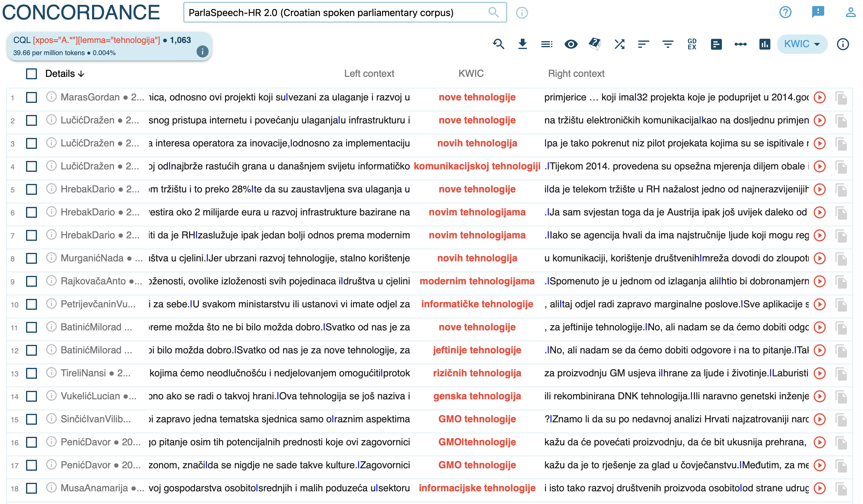The width and height of the screenshot is (863, 504).
Task: Open the frequency bar chart icon
Action: coord(764,44)
